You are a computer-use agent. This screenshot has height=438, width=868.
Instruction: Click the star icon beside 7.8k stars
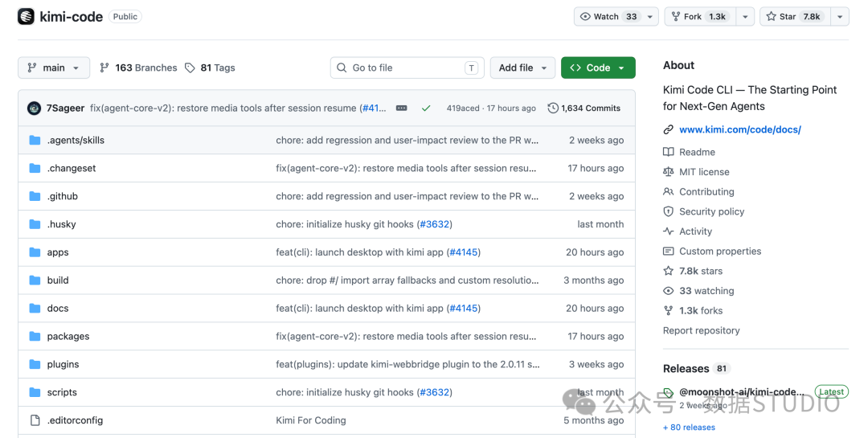(668, 271)
